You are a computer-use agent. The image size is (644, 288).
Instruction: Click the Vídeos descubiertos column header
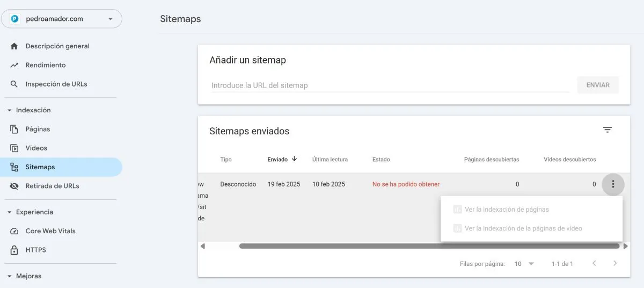(x=570, y=160)
